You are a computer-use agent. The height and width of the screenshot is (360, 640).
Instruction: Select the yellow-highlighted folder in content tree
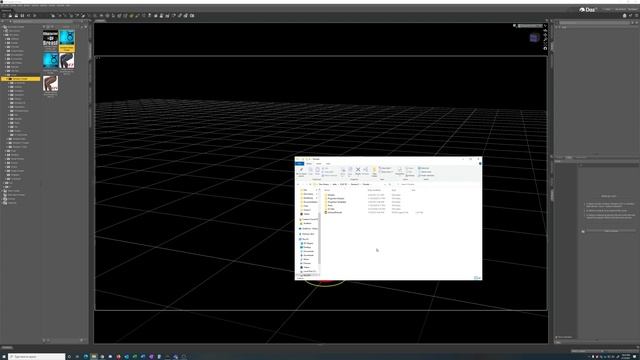pyautogui.click(x=21, y=79)
